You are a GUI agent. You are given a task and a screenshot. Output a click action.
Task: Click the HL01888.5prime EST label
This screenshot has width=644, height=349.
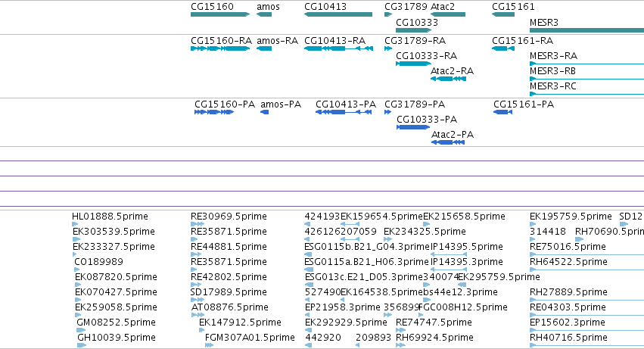pyautogui.click(x=110, y=217)
